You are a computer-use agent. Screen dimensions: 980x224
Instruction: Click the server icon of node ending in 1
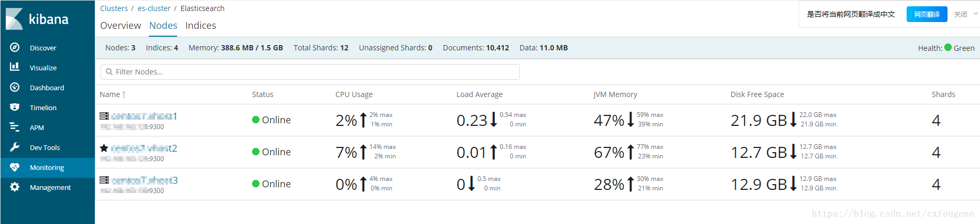pos(104,116)
